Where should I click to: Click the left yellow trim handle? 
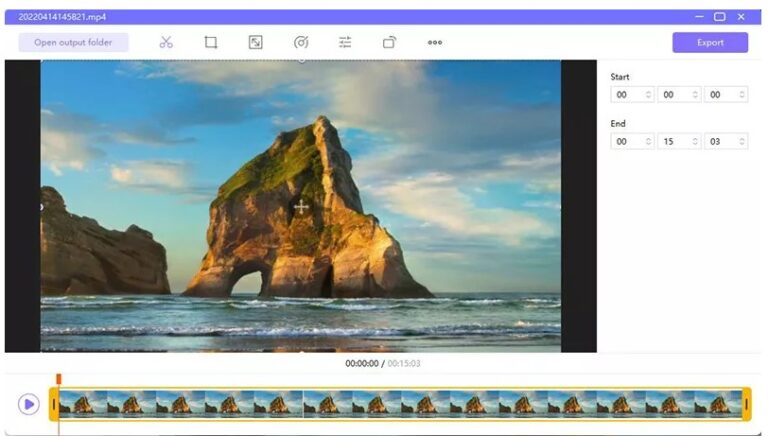[54, 404]
